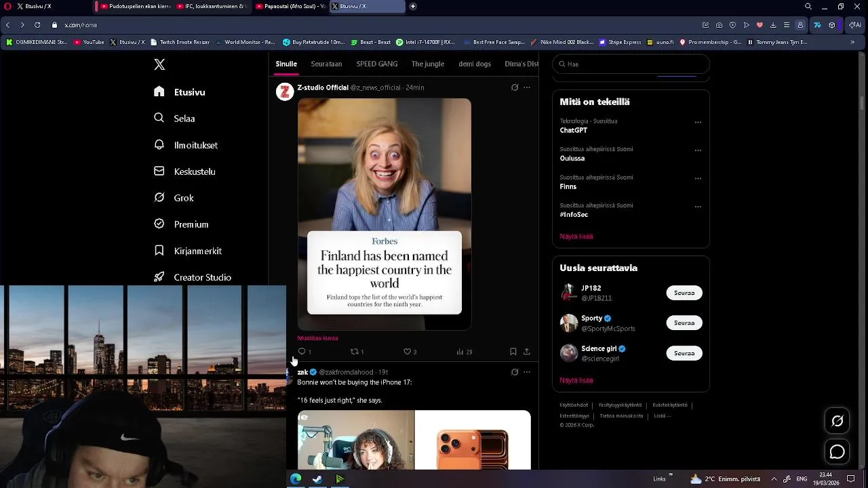Expand bookmarks overflow chevron
The height and width of the screenshot is (488, 868).
pos(852,42)
